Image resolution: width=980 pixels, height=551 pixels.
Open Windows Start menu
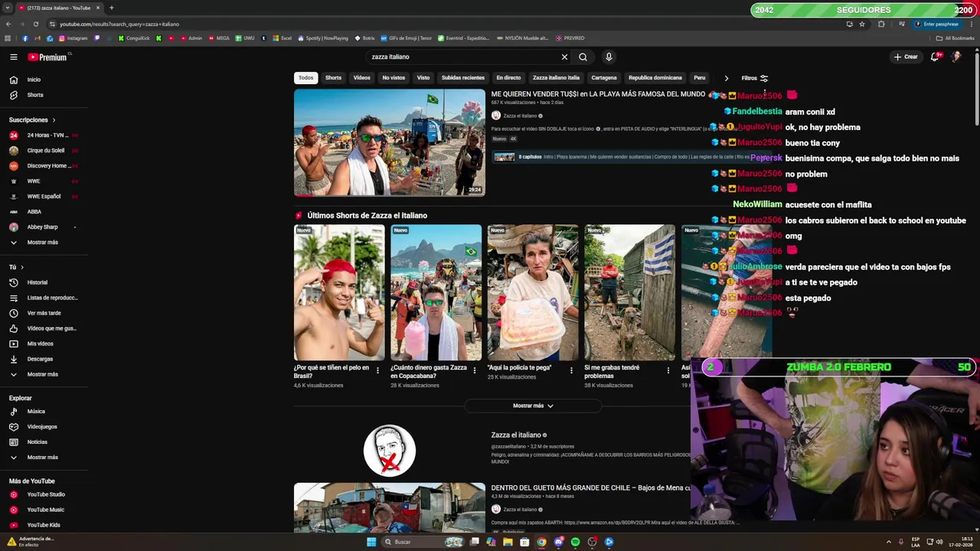[x=371, y=542]
